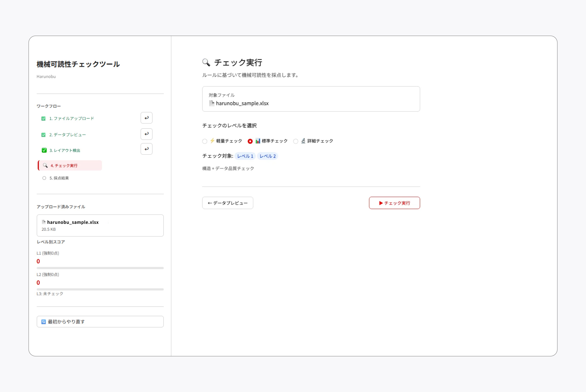Click the microscope icon of 詳細チェック
Image resolution: width=586 pixels, height=392 pixels.
tap(303, 141)
